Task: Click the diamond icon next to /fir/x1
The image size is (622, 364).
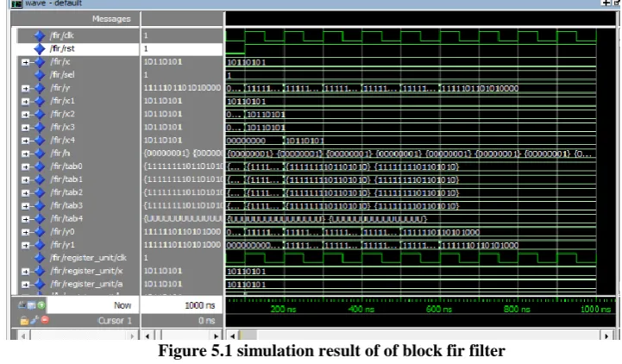Action: pos(40,101)
